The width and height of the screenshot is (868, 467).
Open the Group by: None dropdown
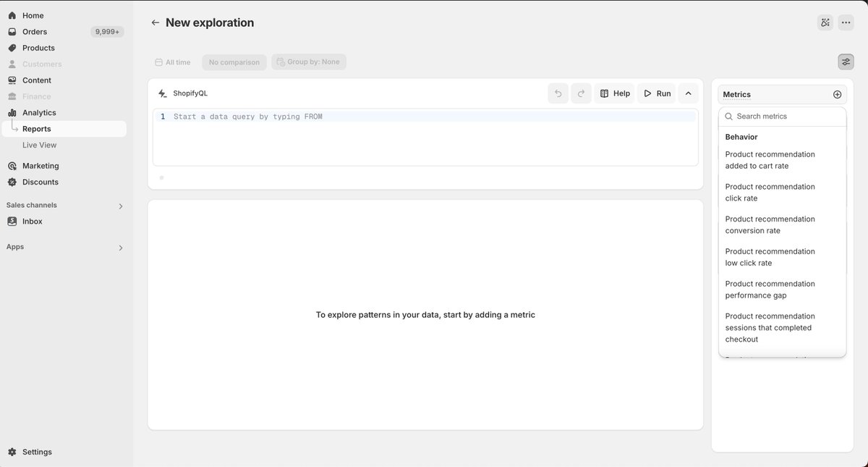[x=309, y=62]
